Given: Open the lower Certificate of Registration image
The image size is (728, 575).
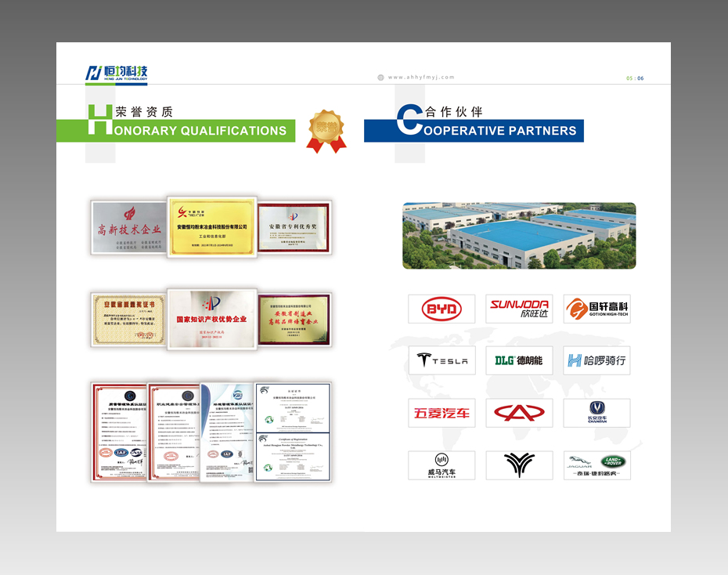Looking at the screenshot, I should (x=293, y=457).
